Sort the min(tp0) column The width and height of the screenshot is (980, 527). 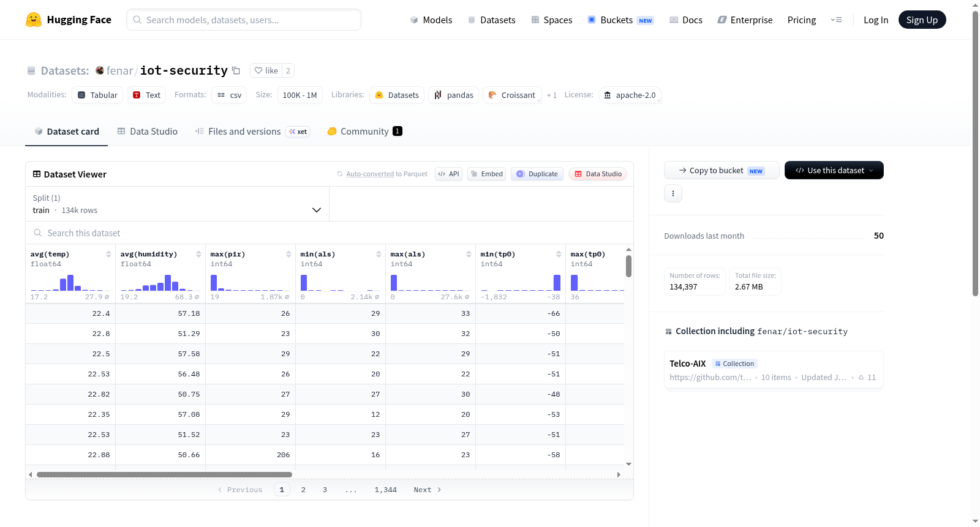click(559, 254)
